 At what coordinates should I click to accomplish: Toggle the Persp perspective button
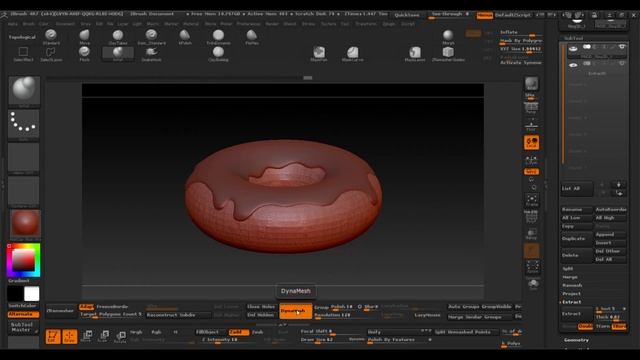531,107
